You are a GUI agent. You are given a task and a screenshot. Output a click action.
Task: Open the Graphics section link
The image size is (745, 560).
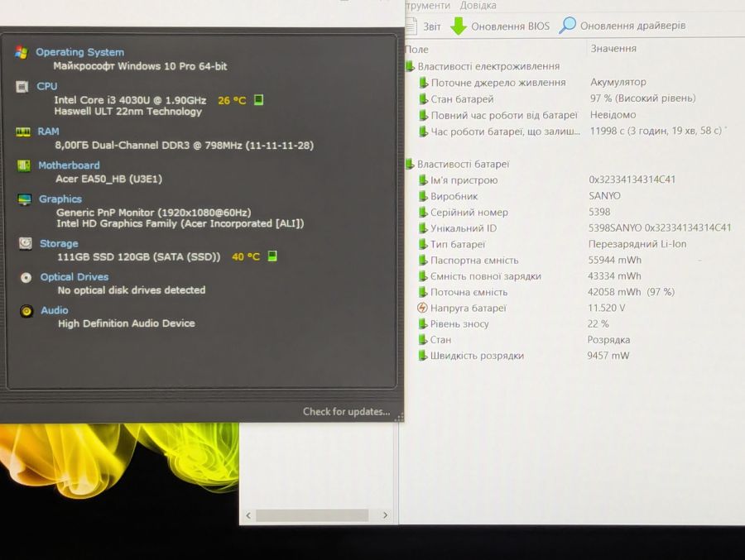coord(60,199)
